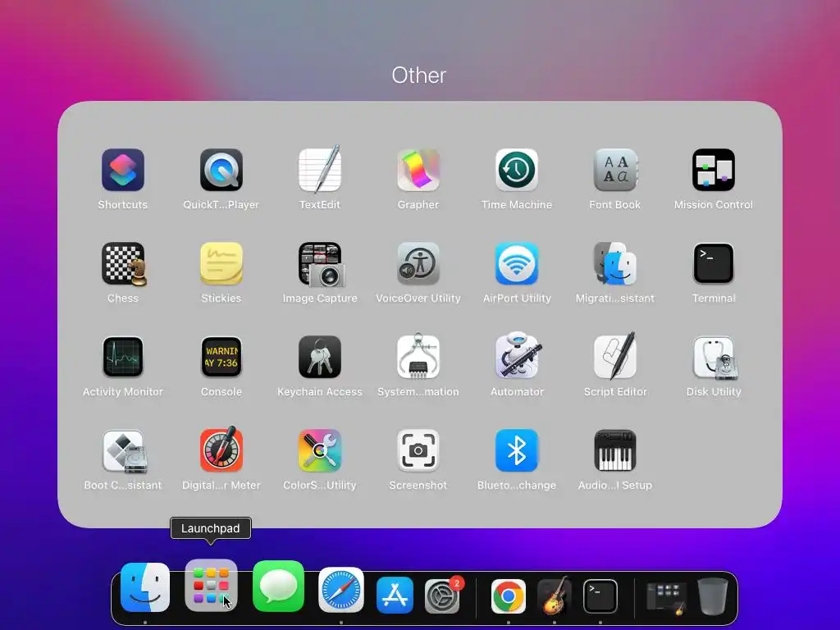Open Mission Control

[714, 170]
